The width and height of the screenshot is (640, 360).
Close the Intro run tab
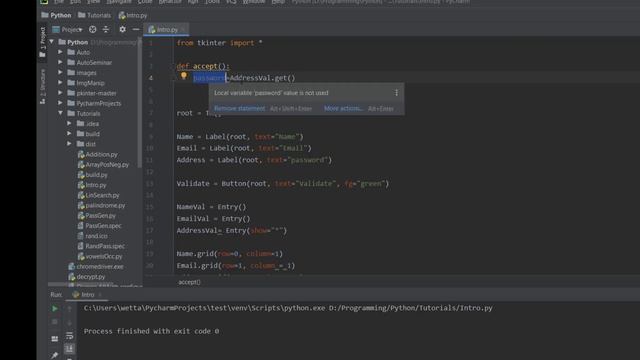100,294
